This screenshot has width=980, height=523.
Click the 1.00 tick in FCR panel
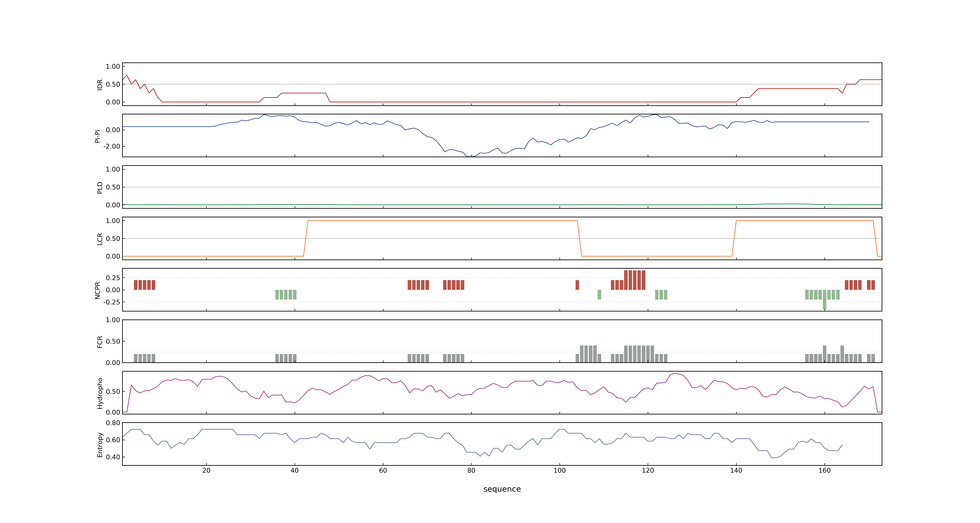pos(113,320)
